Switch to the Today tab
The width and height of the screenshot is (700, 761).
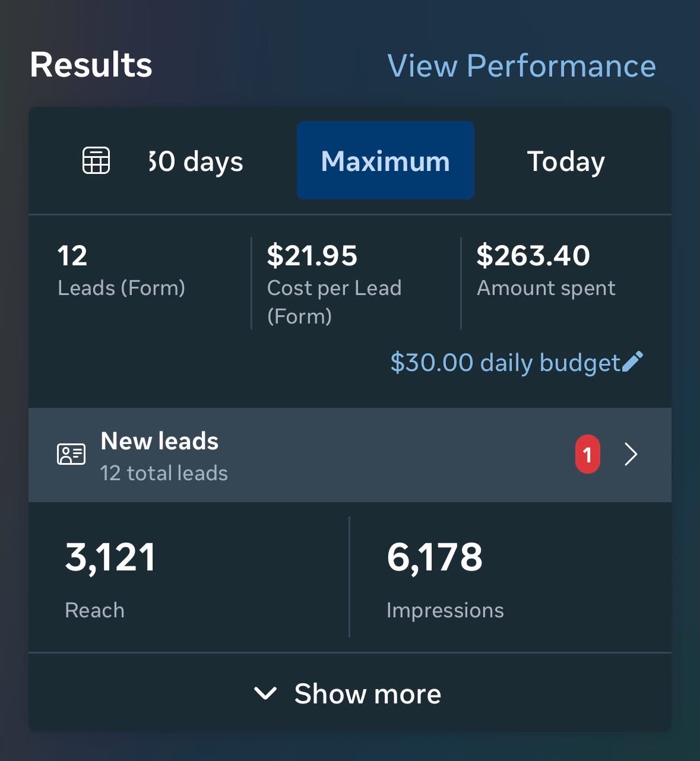pos(566,161)
